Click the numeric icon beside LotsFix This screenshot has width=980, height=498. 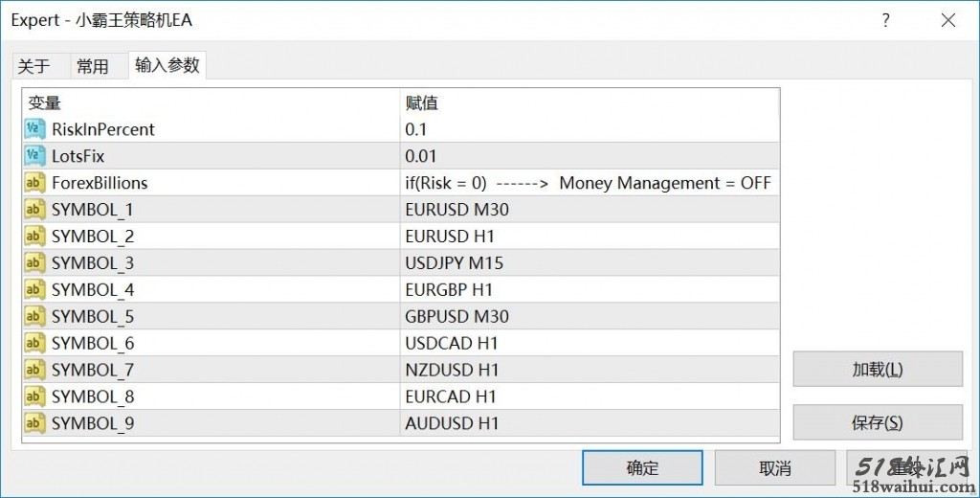point(34,156)
